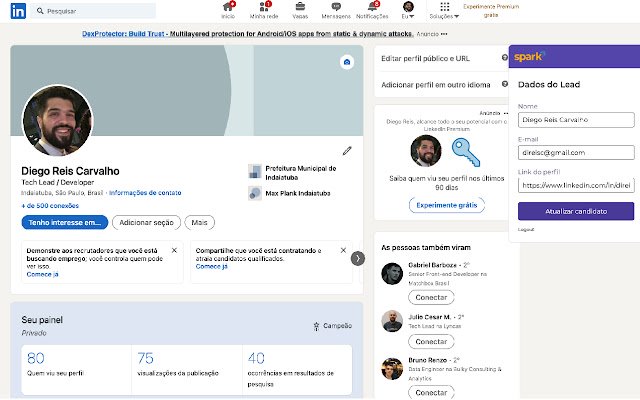Click profile photo in the Premium ad
The width and height of the screenshot is (640, 400).
coord(426,151)
